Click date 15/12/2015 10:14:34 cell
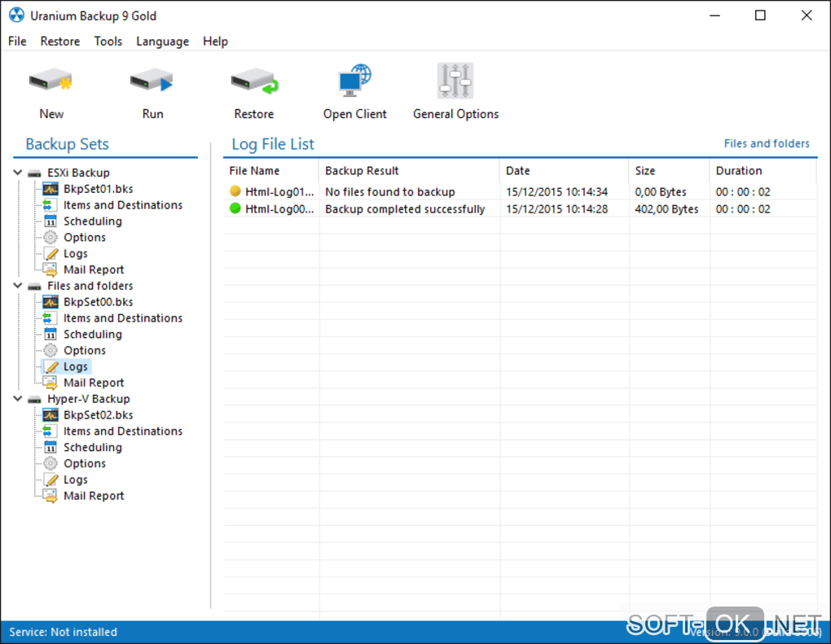The height and width of the screenshot is (644, 831). 556,191
